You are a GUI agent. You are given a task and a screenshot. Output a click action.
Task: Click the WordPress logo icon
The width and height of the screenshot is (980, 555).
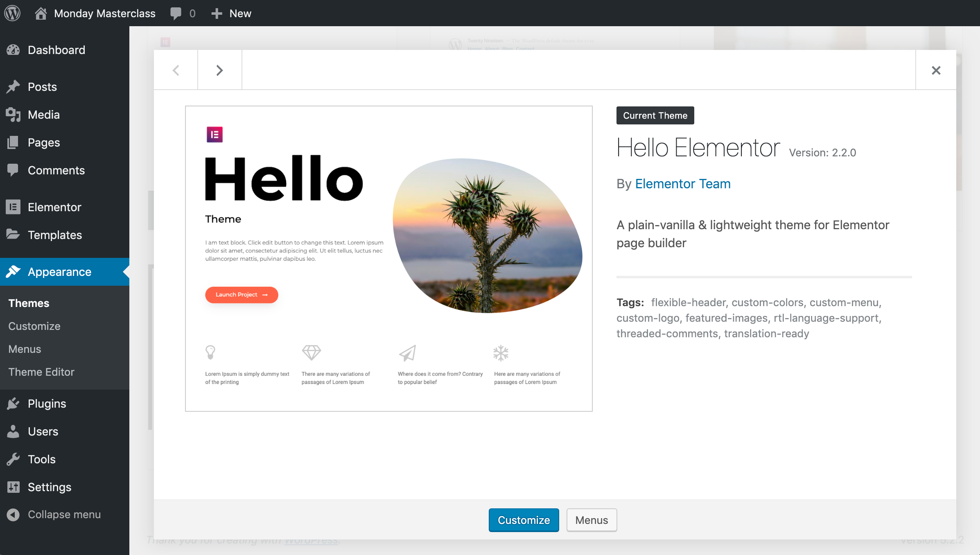coord(12,13)
